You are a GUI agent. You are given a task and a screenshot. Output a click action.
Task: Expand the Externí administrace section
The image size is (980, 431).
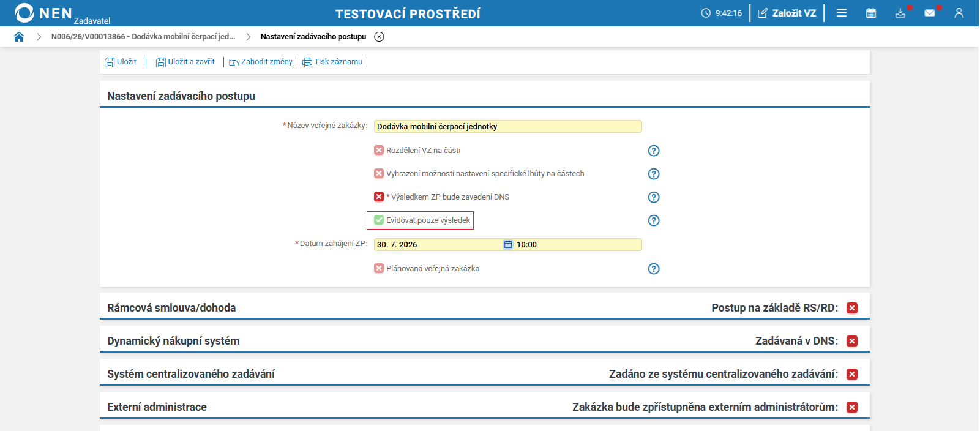(x=157, y=407)
